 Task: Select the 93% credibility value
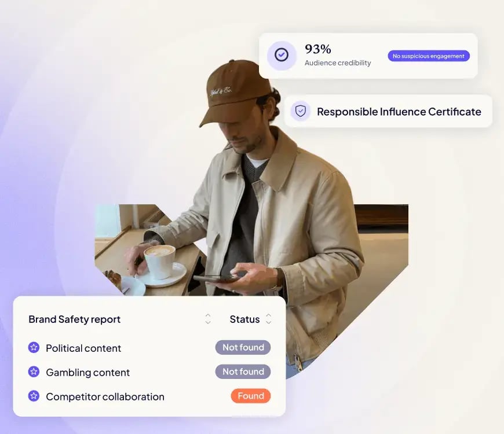(x=318, y=49)
